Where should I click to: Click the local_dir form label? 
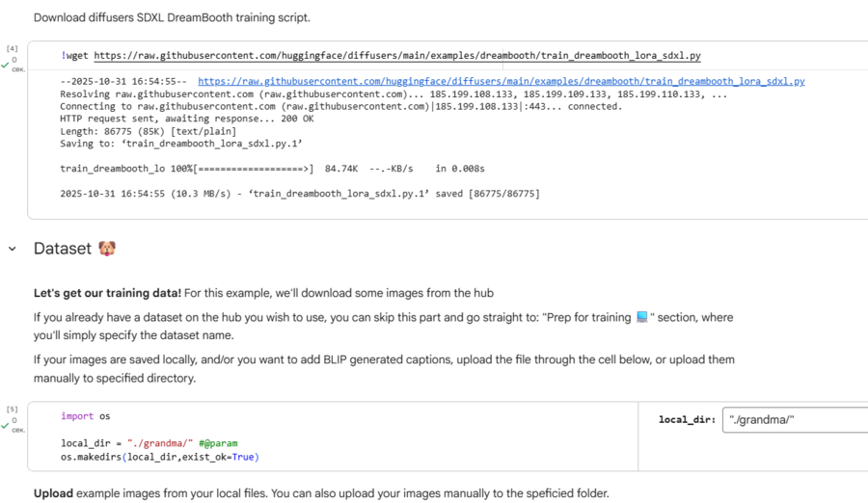(x=686, y=419)
